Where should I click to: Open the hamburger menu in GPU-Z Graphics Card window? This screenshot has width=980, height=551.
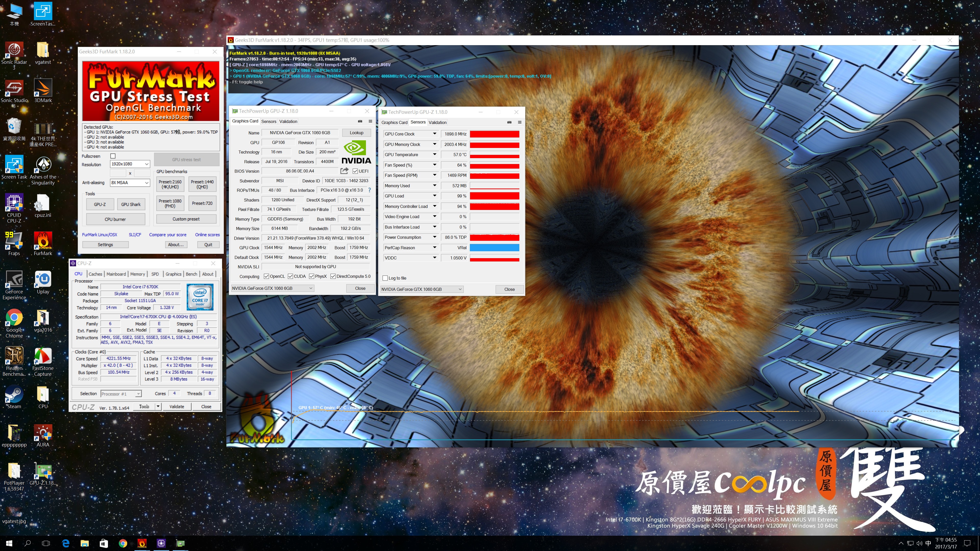(x=370, y=121)
